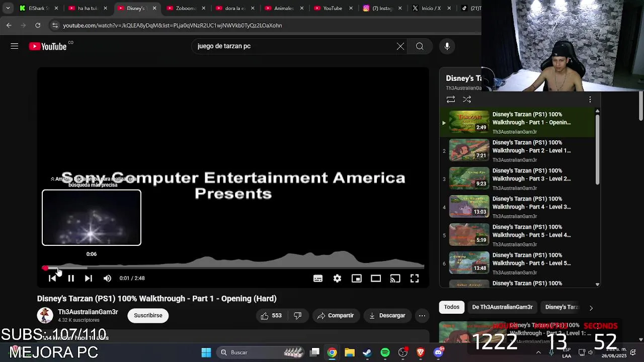Go to the YouTube home logo

48,46
